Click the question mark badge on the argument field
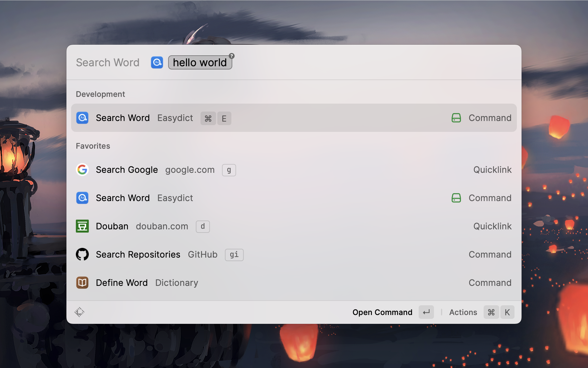588x368 pixels. coord(232,56)
